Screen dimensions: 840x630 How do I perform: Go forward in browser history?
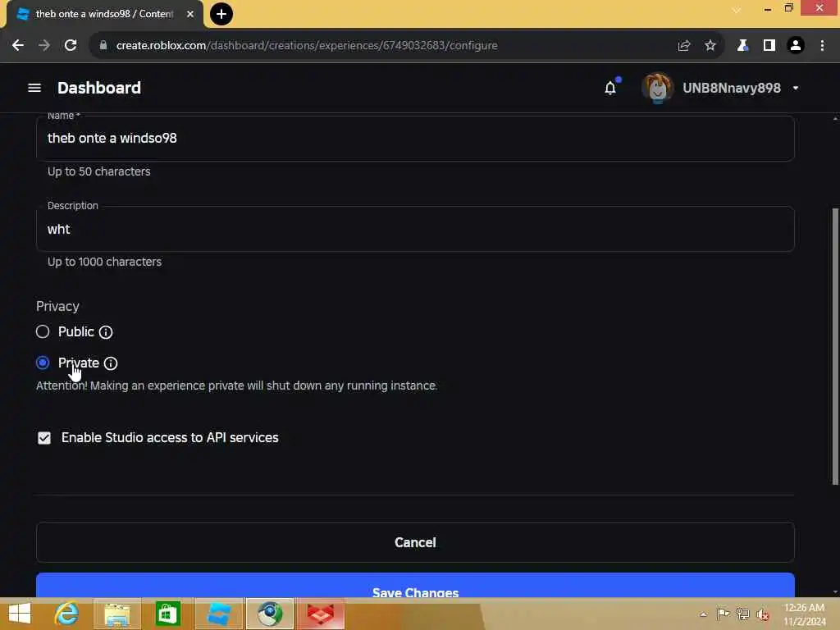coord(44,46)
